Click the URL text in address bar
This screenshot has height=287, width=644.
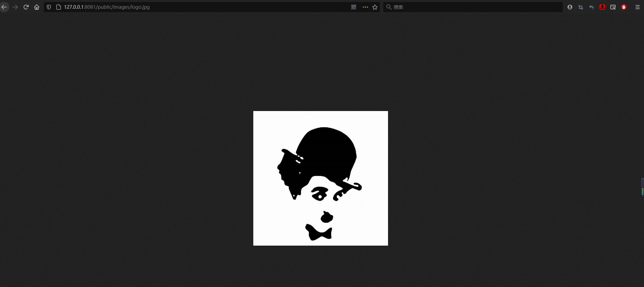(x=107, y=7)
